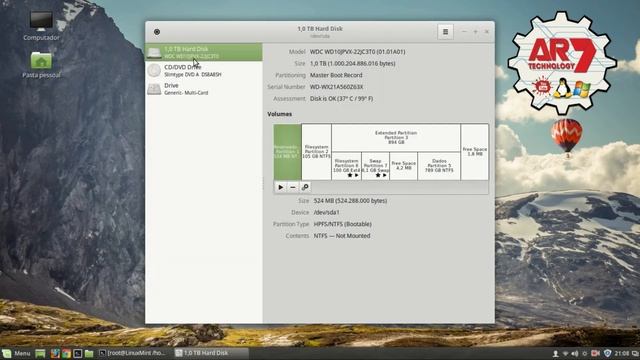This screenshot has width=640, height=360.
Task: Open additional partition options gears button
Action: 305,187
